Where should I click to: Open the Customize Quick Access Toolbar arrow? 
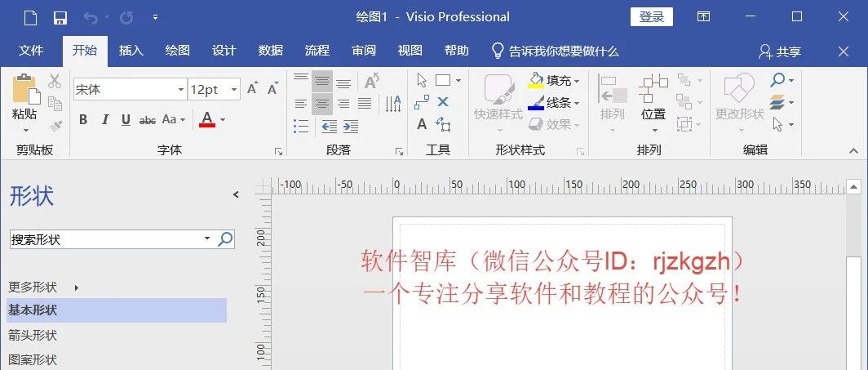[156, 18]
